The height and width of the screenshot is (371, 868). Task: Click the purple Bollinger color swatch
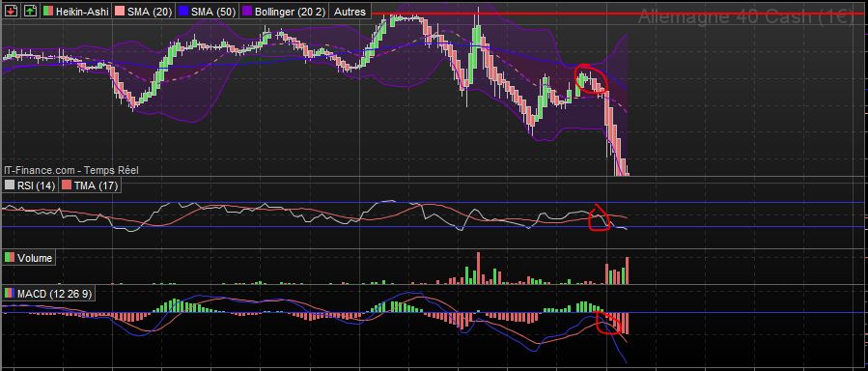click(x=247, y=11)
